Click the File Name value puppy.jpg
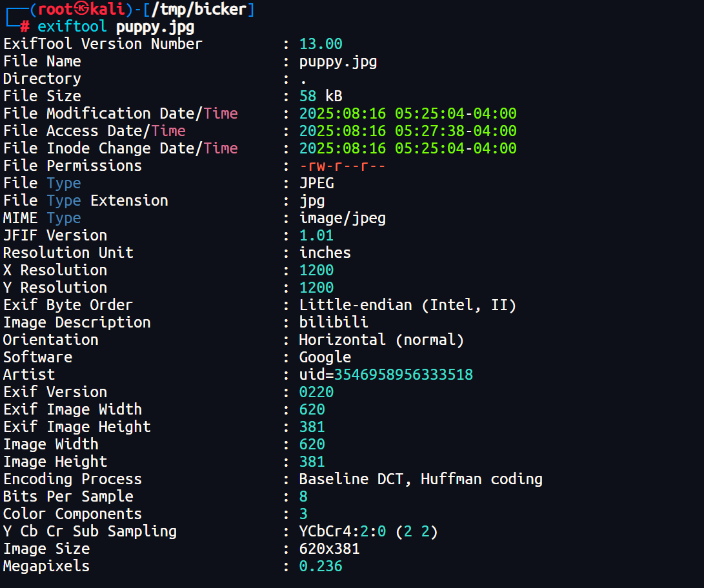The image size is (704, 588). coord(338,61)
